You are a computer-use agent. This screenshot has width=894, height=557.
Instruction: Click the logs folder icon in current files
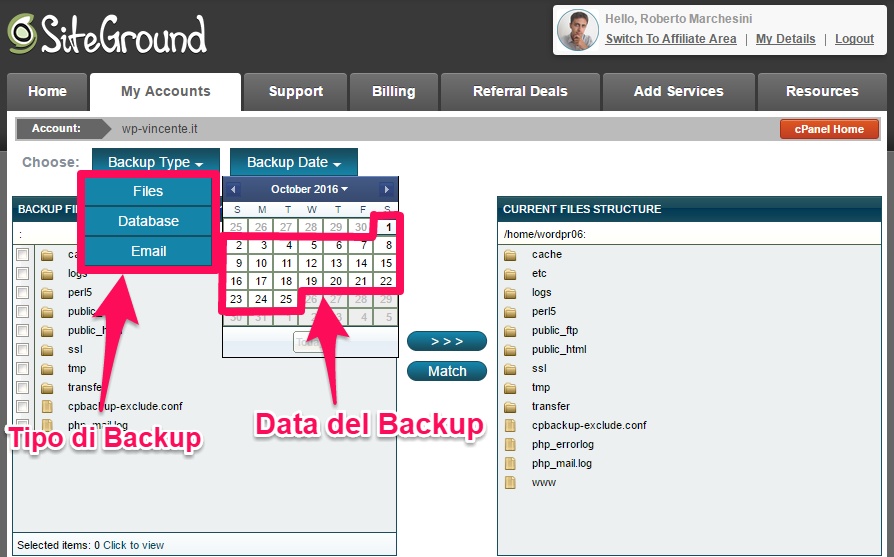(510, 292)
